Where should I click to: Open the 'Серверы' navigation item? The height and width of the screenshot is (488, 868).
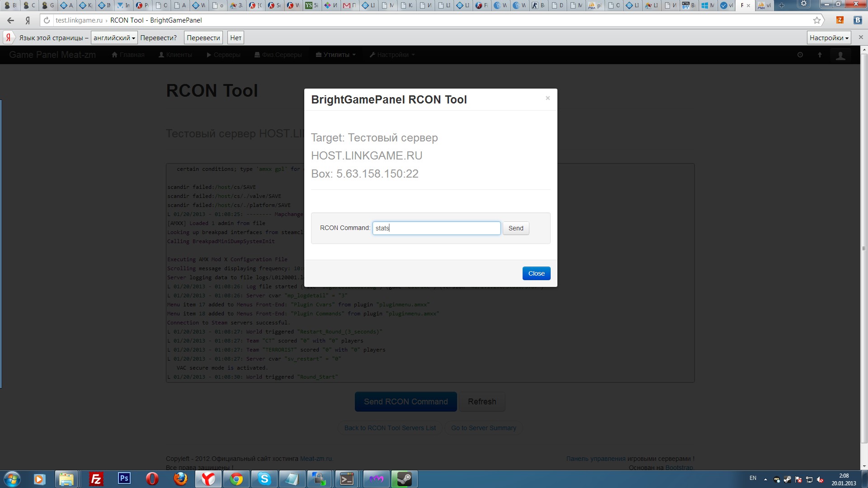tap(223, 55)
